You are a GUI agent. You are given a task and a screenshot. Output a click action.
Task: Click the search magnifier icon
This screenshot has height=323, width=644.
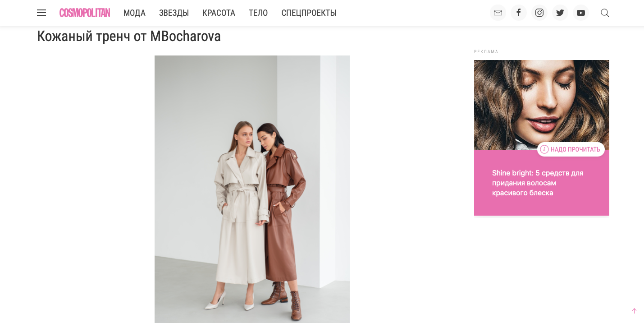tap(605, 13)
